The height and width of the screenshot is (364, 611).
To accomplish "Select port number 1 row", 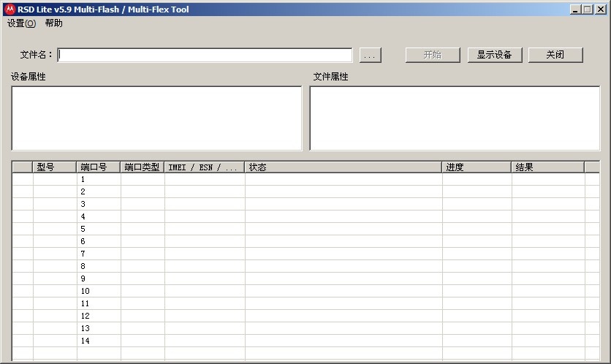I will [306, 179].
